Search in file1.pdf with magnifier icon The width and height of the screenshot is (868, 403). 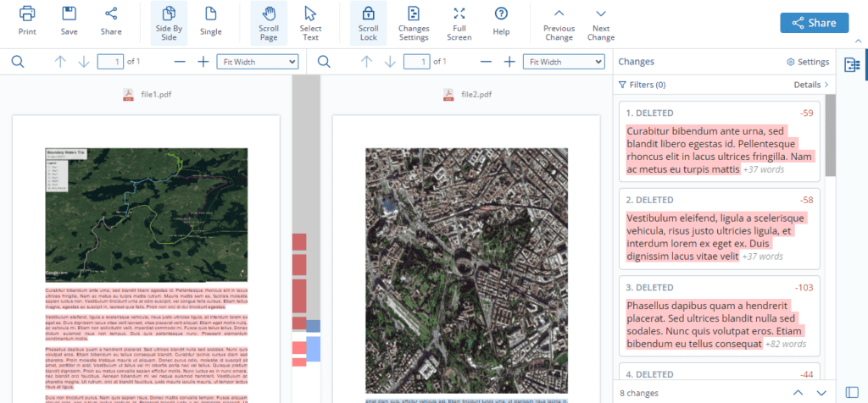pos(18,62)
